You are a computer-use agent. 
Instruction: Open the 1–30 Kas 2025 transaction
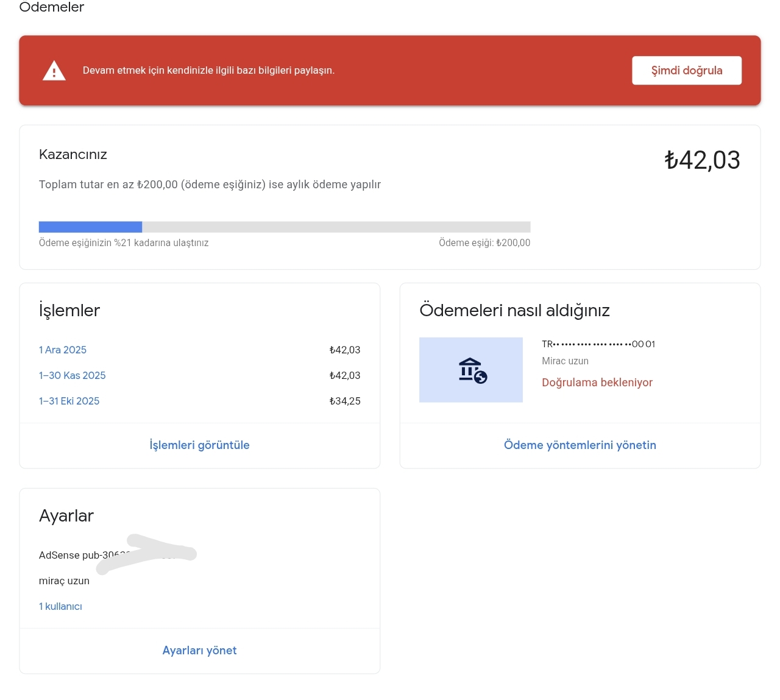pos(73,375)
